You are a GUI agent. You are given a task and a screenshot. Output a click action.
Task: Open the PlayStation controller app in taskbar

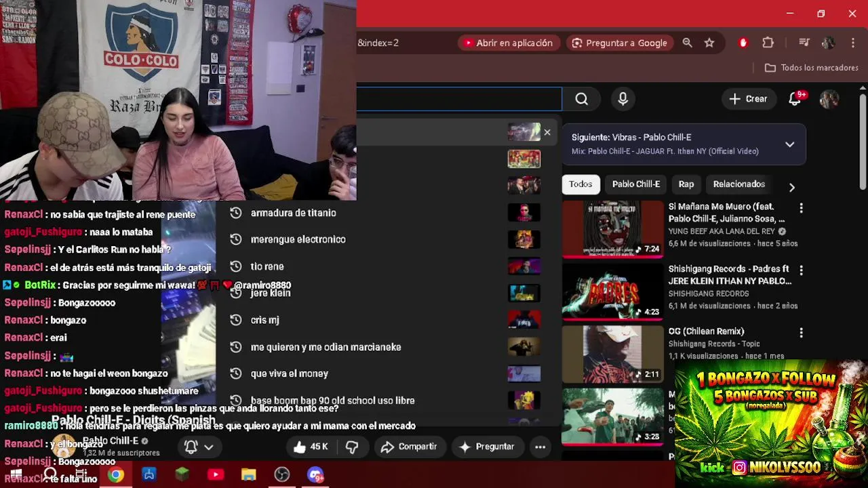click(x=149, y=474)
